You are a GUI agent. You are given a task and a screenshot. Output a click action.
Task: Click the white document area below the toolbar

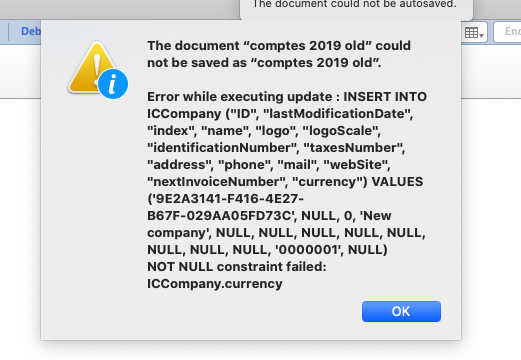point(20,200)
